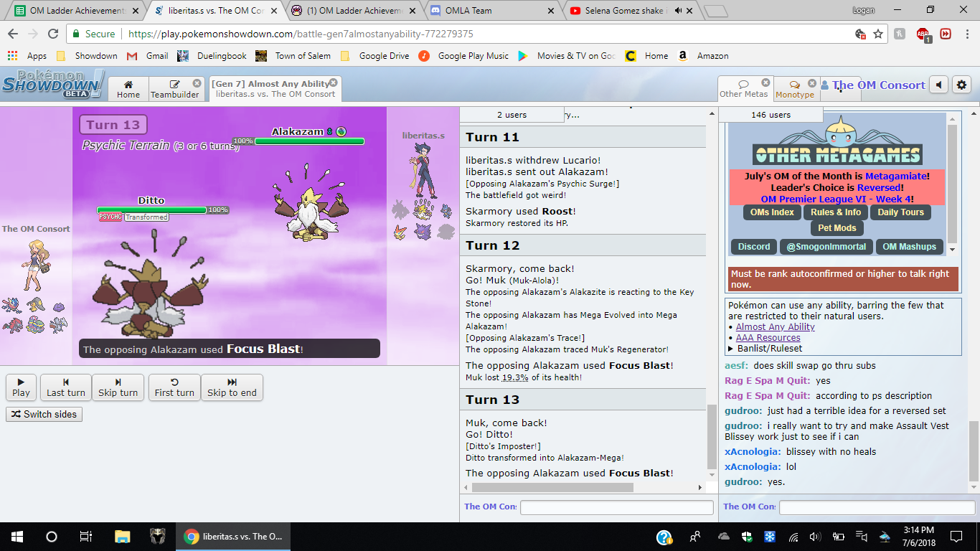Jump to First turn
The height and width of the screenshot is (551, 980).
[174, 387]
